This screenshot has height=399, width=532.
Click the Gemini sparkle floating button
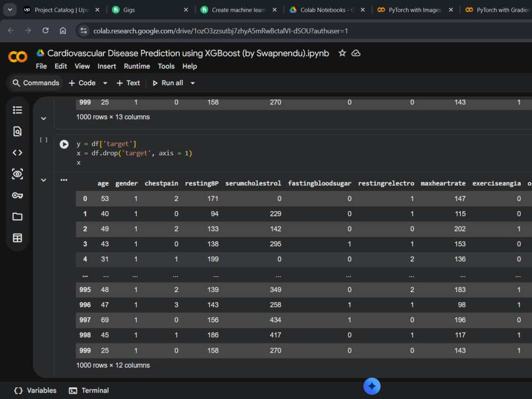(372, 386)
